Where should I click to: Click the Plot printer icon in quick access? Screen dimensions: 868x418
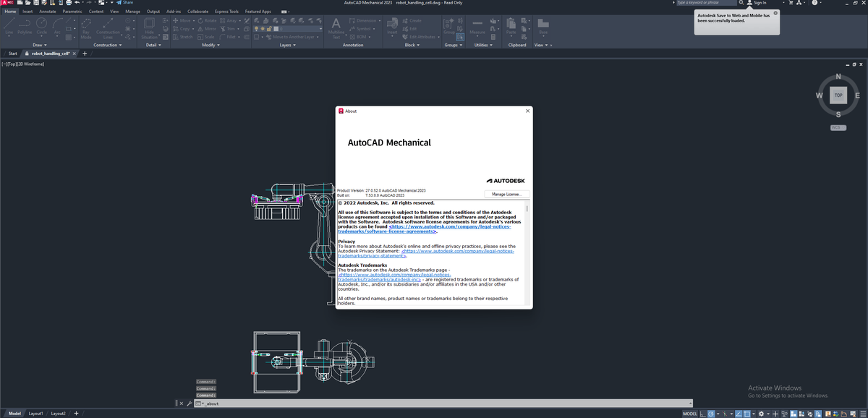[69, 3]
